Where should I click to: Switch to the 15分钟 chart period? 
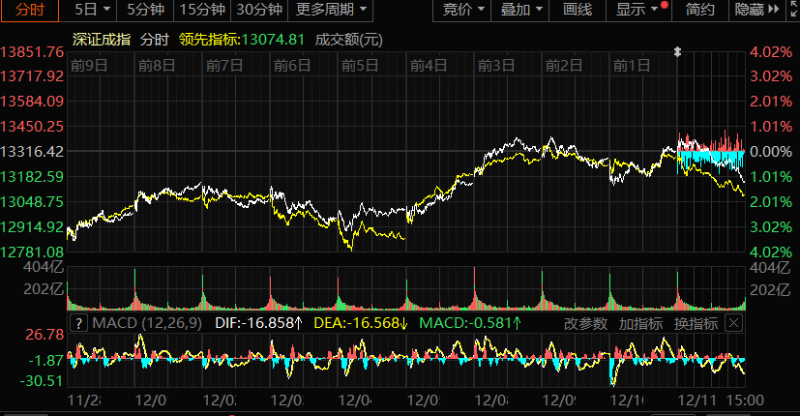pos(200,10)
